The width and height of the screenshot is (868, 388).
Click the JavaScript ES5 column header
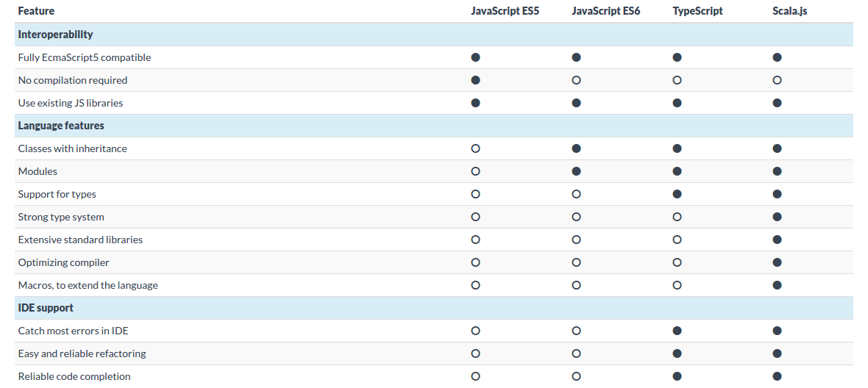pyautogui.click(x=505, y=11)
